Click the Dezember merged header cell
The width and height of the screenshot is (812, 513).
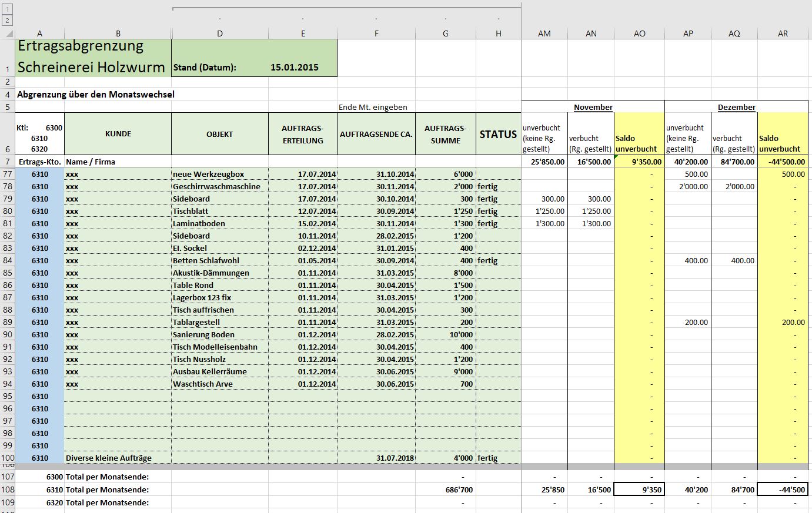pyautogui.click(x=736, y=107)
